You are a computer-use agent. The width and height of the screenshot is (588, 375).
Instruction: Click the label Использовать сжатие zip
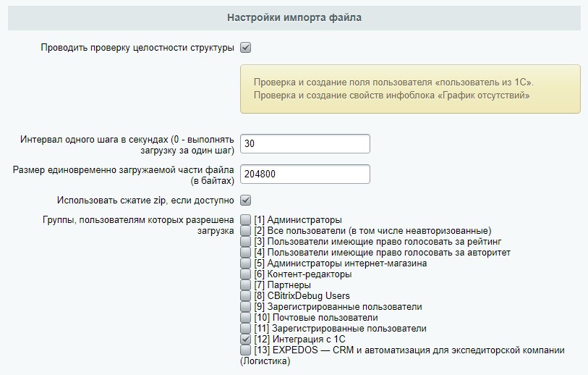point(145,200)
